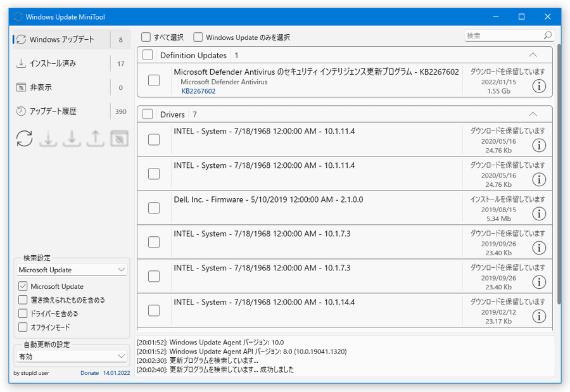Click the second download (install) toolbar icon
570x392 pixels.
72,139
